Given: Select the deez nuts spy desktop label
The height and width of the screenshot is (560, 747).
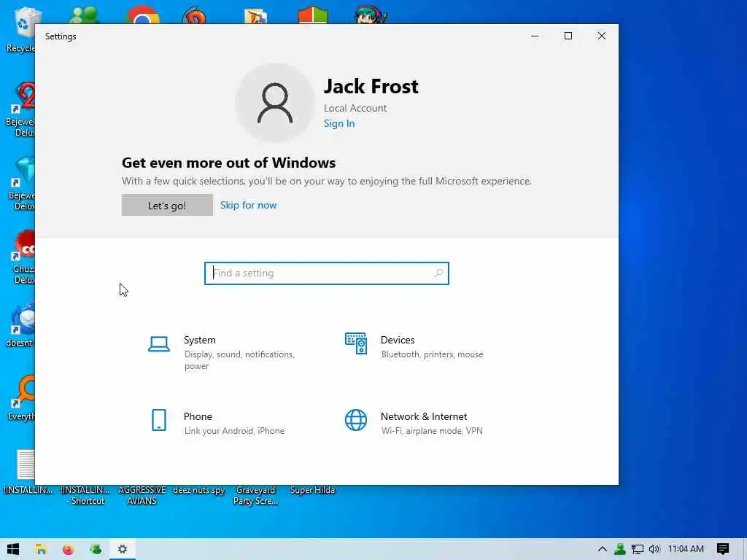Looking at the screenshot, I should pos(198,490).
